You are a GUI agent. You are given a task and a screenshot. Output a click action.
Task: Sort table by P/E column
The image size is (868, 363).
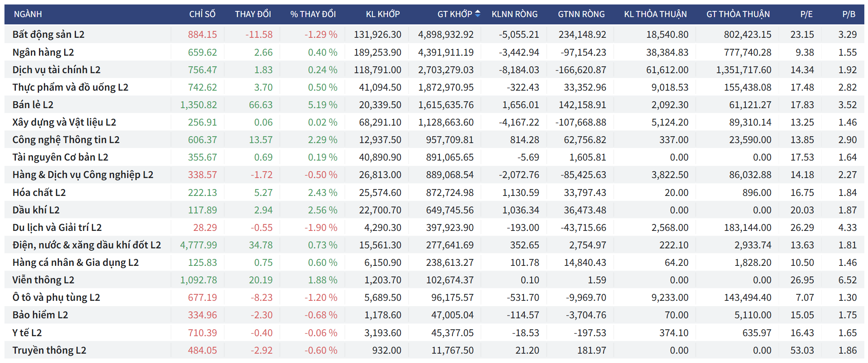coord(806,14)
